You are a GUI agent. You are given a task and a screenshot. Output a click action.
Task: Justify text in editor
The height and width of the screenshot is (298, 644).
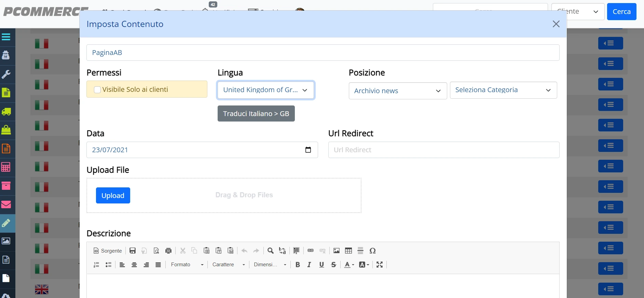(x=158, y=265)
